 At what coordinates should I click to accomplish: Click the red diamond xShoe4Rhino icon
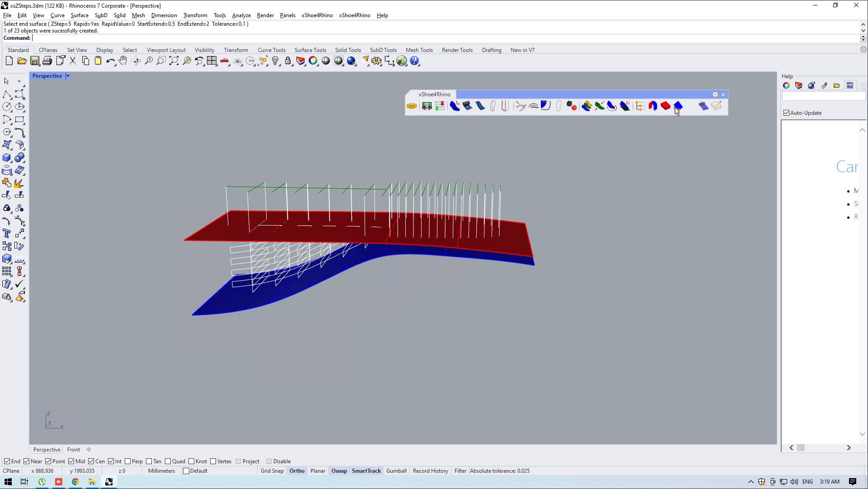(666, 106)
